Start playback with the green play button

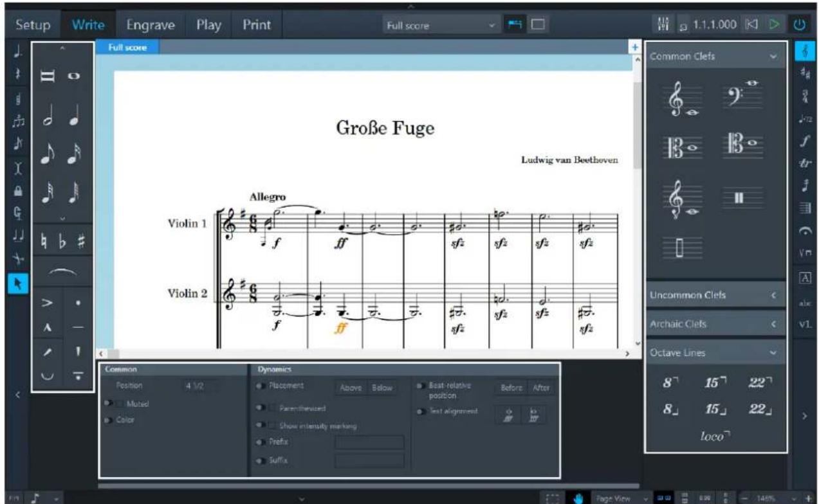(775, 26)
